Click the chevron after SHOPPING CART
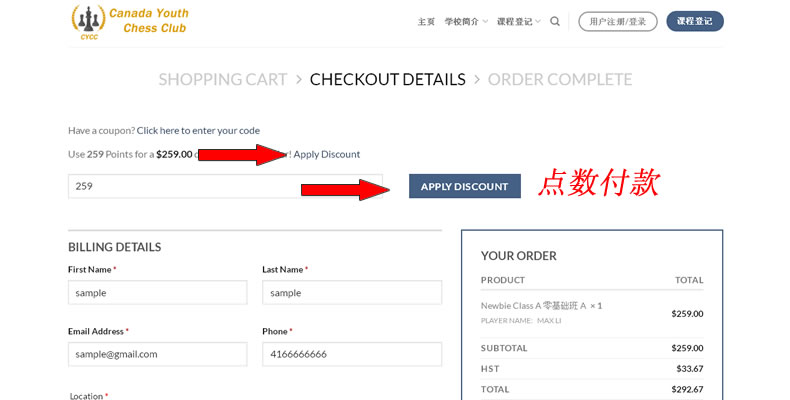 point(299,80)
